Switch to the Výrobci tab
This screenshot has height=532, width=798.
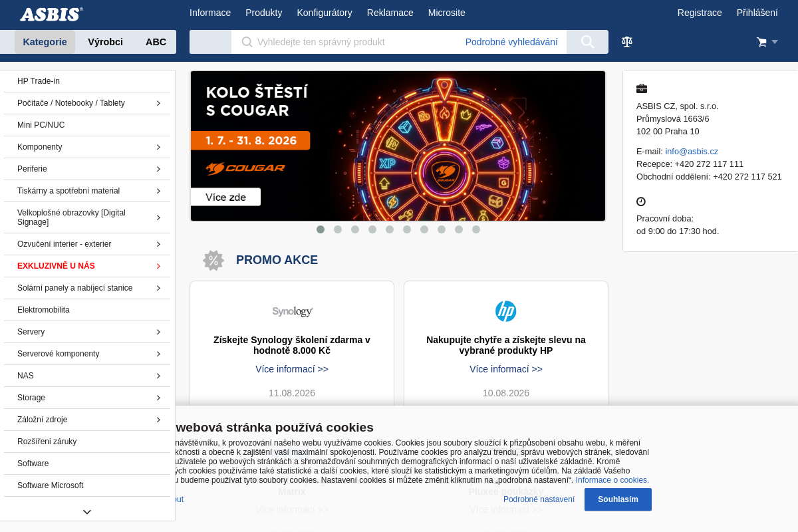105,42
